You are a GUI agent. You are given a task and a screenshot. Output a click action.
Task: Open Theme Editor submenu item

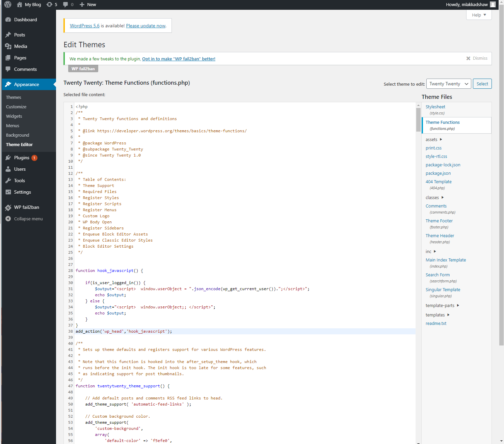click(19, 144)
